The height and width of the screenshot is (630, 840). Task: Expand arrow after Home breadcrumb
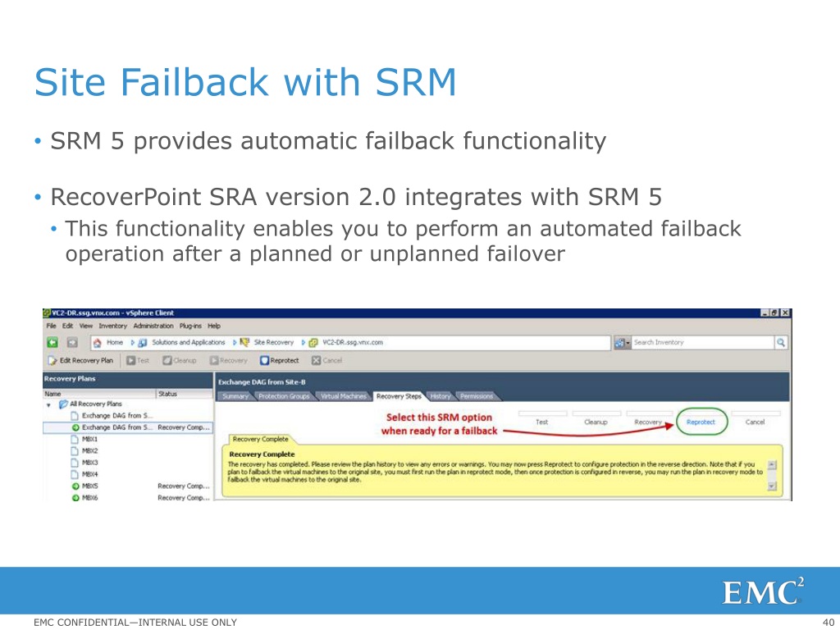[x=132, y=342]
